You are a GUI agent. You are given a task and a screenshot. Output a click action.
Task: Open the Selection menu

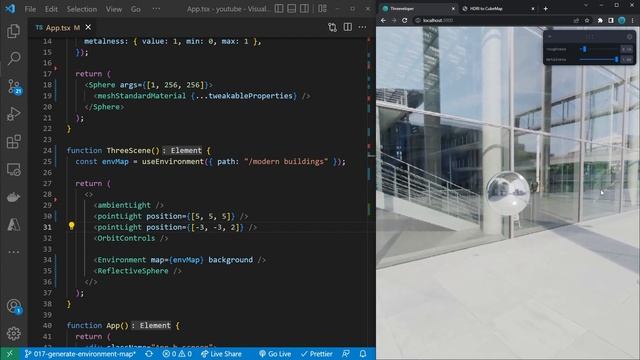(82, 9)
